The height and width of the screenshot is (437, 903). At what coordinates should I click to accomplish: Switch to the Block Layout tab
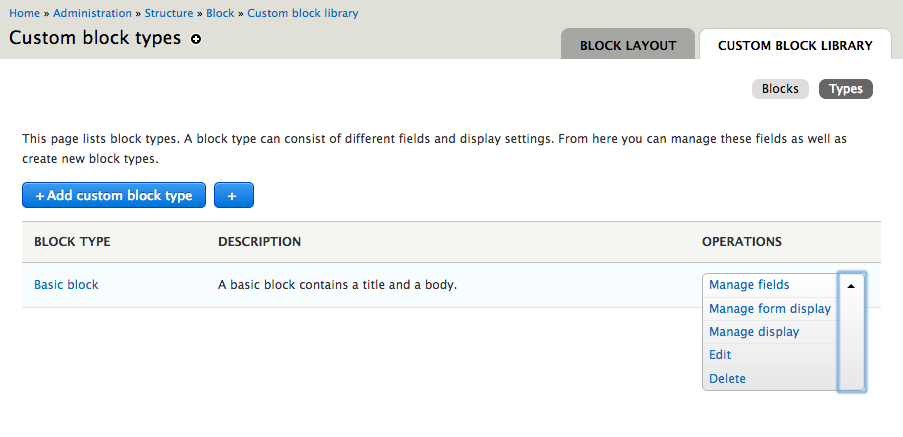[x=628, y=45]
